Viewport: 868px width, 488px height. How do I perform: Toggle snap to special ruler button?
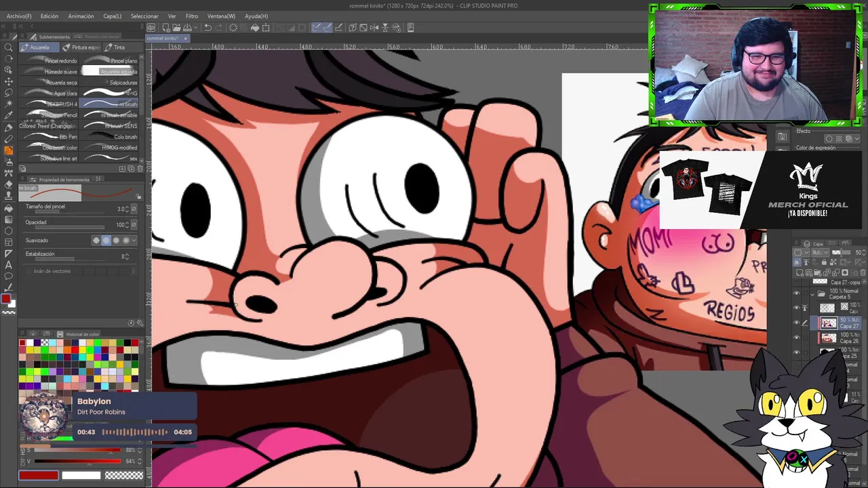pos(328,28)
